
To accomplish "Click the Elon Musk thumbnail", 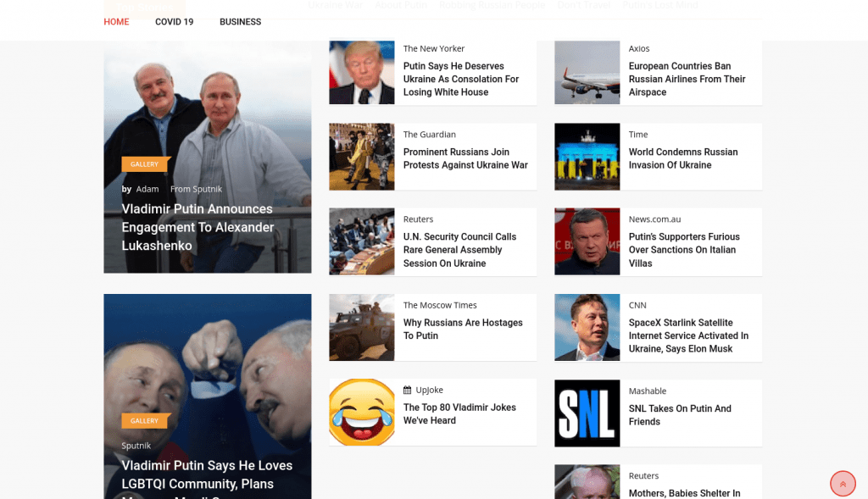I will coord(587,328).
